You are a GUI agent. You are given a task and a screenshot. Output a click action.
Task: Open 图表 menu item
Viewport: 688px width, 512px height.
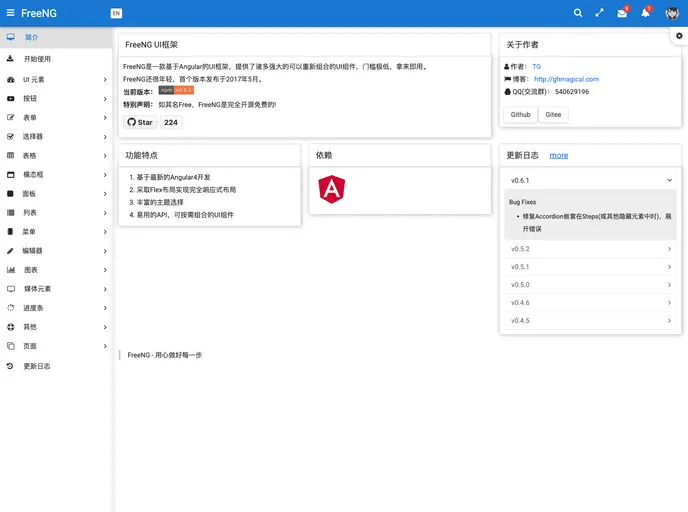[x=56, y=270]
